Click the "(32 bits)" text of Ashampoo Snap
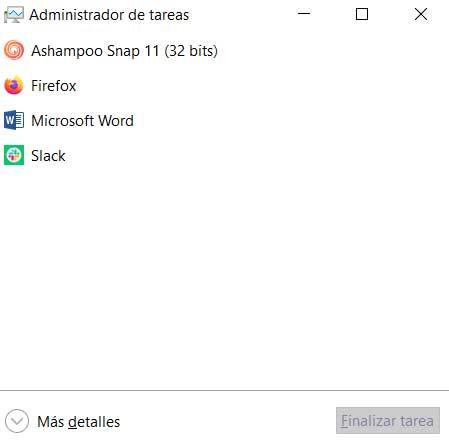 click(x=191, y=51)
